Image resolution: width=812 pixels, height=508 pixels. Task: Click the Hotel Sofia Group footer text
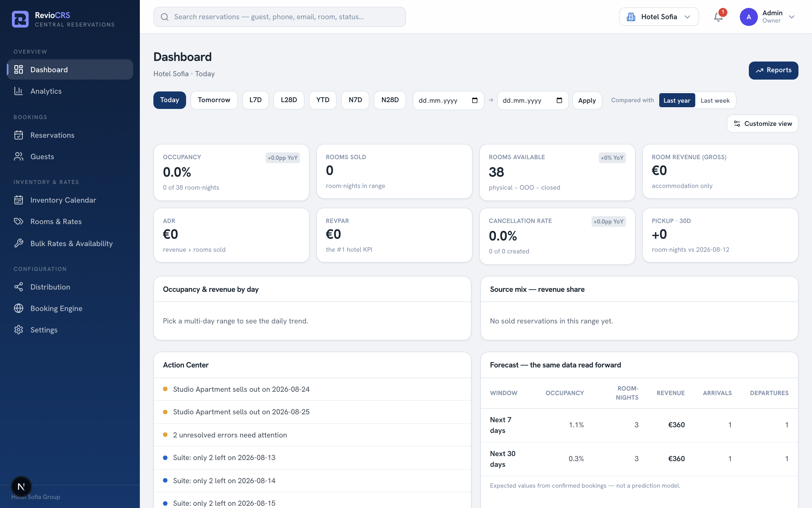pos(36,497)
